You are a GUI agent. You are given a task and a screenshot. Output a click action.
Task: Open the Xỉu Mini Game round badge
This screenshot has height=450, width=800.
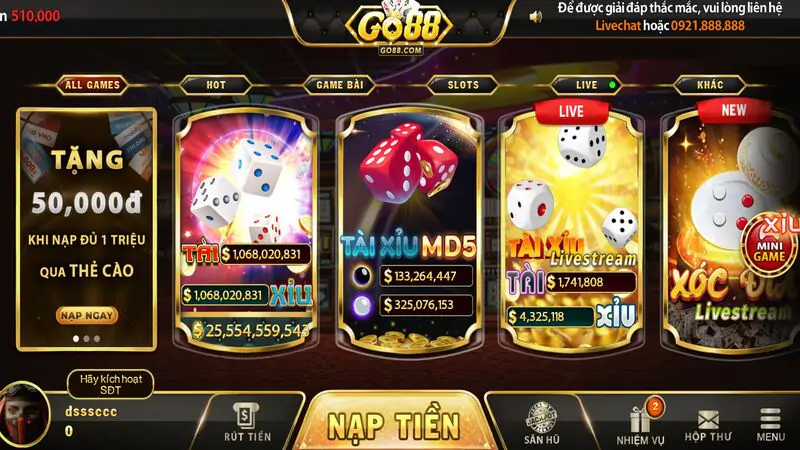point(770,245)
